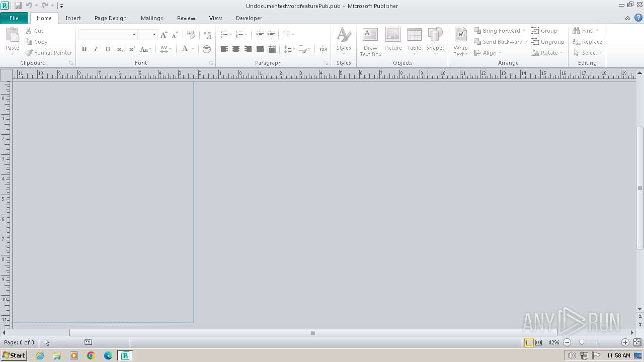Screen dimensions: 644x362
Task: Open Chrome from the taskbar
Action: tap(91, 355)
